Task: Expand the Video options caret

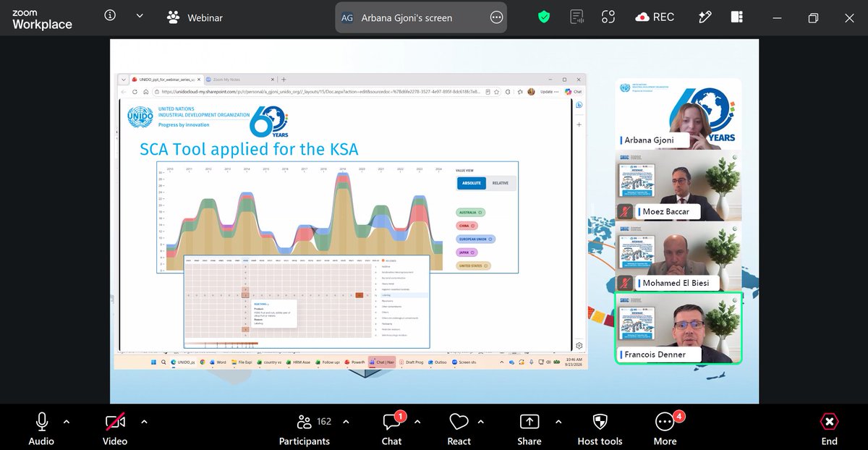Action: pos(144,421)
